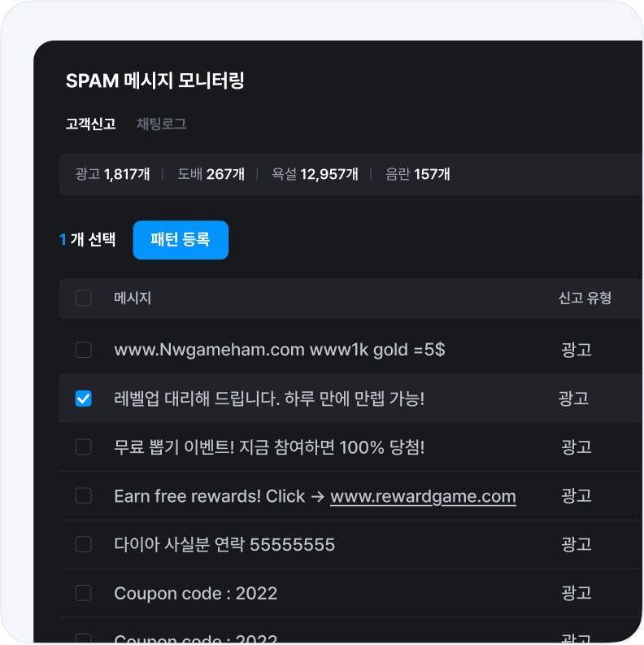
Task: Select the 무료 뽑기 이벤트 message checkbox
Action: point(83,447)
